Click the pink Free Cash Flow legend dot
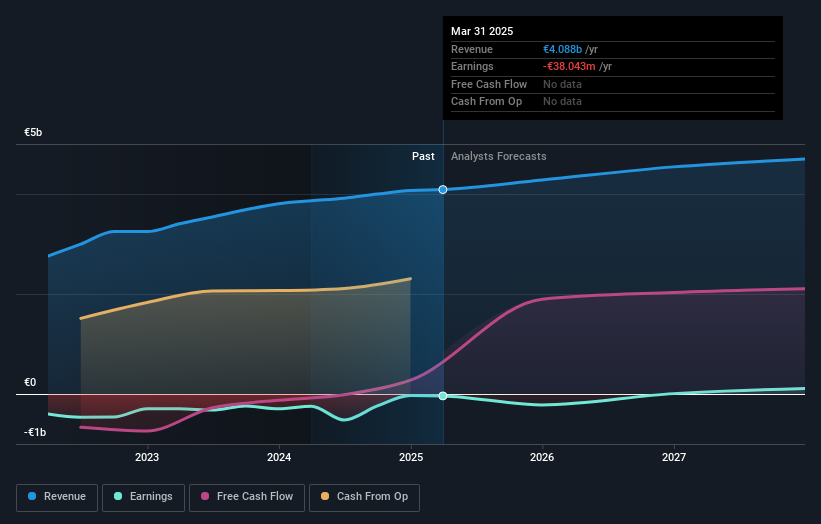Screen dimensions: 821x524 pyautogui.click(x=205, y=496)
